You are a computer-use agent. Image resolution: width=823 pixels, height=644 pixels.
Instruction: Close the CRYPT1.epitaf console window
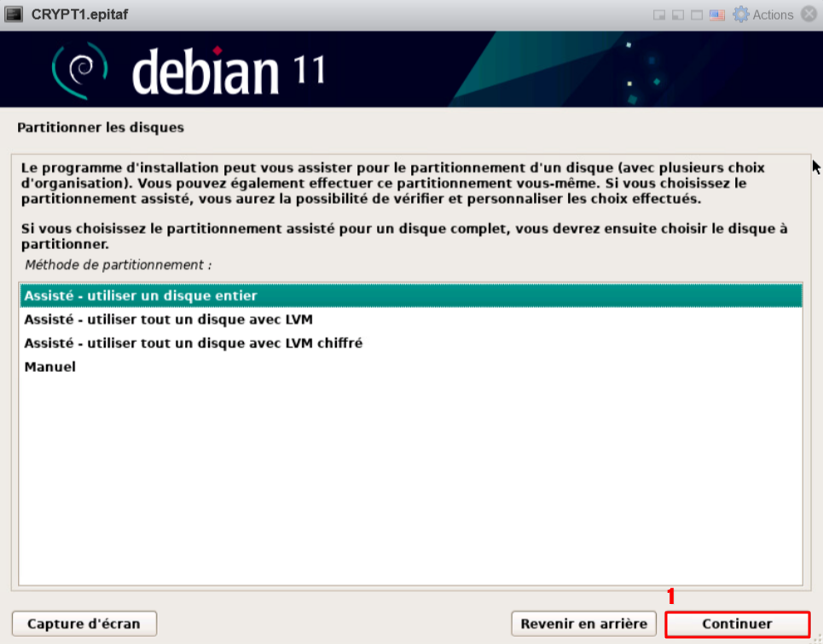click(x=809, y=15)
